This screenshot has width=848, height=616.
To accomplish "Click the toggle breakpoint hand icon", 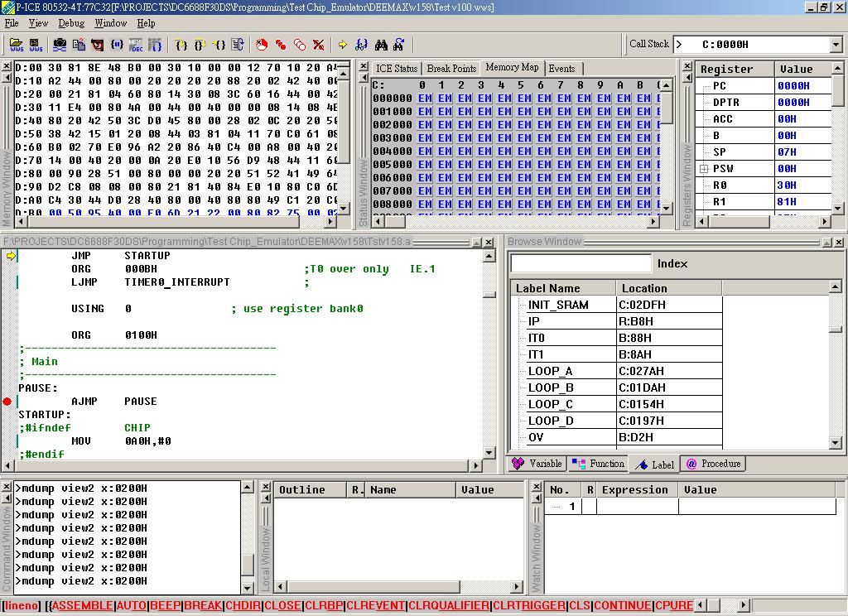I will (262, 45).
